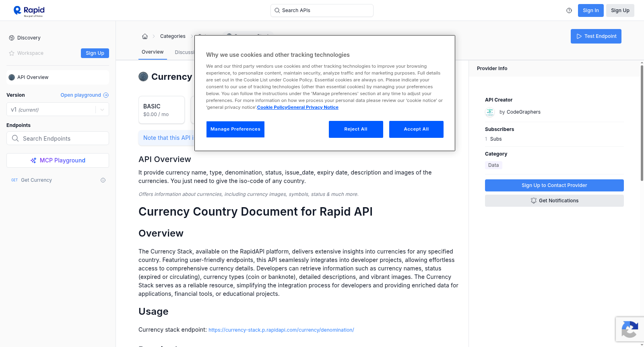The width and height of the screenshot is (644, 347).
Task: Open the MCP Playground button
Action: click(58, 160)
